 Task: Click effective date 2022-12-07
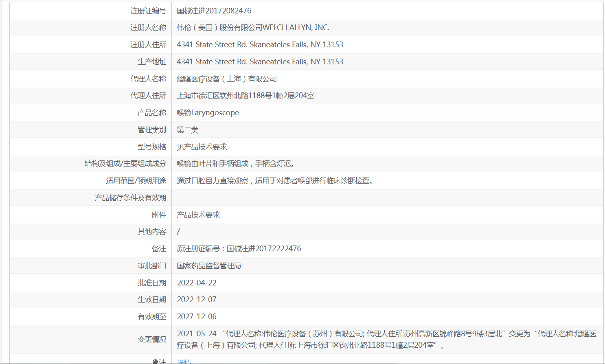tap(197, 300)
